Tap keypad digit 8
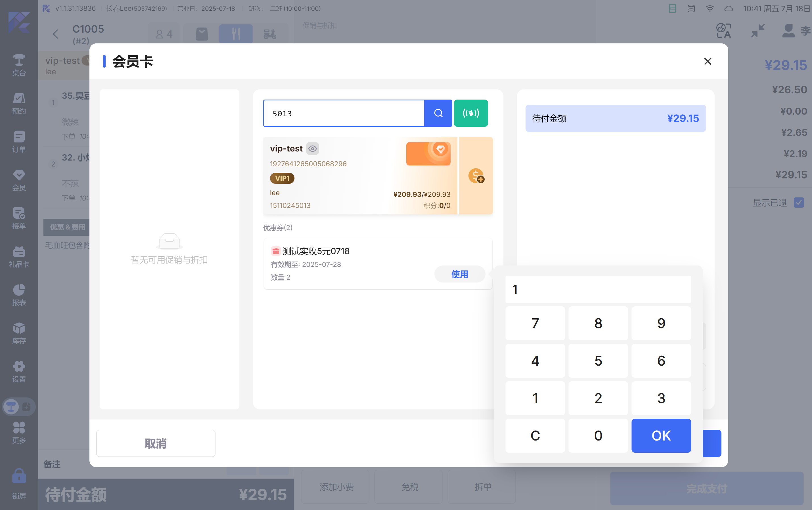The width and height of the screenshot is (812, 510). pos(598,323)
